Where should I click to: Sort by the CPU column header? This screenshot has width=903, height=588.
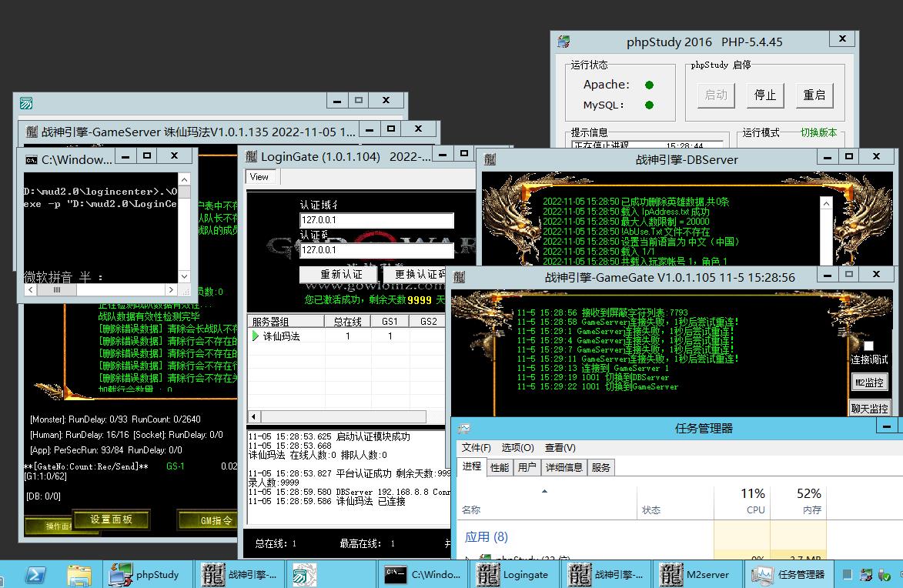coord(742,502)
